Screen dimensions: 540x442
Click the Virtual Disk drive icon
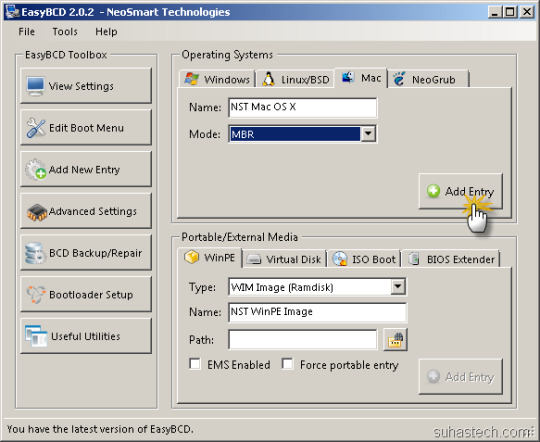point(254,259)
